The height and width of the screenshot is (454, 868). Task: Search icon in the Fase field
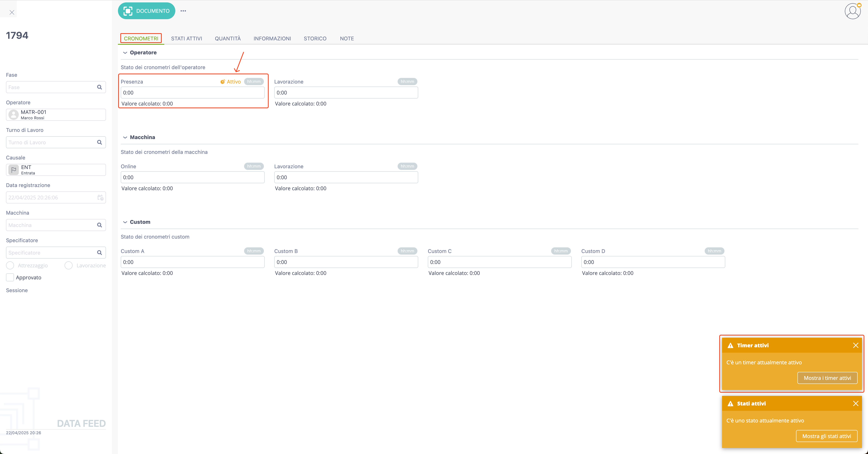[x=99, y=87]
